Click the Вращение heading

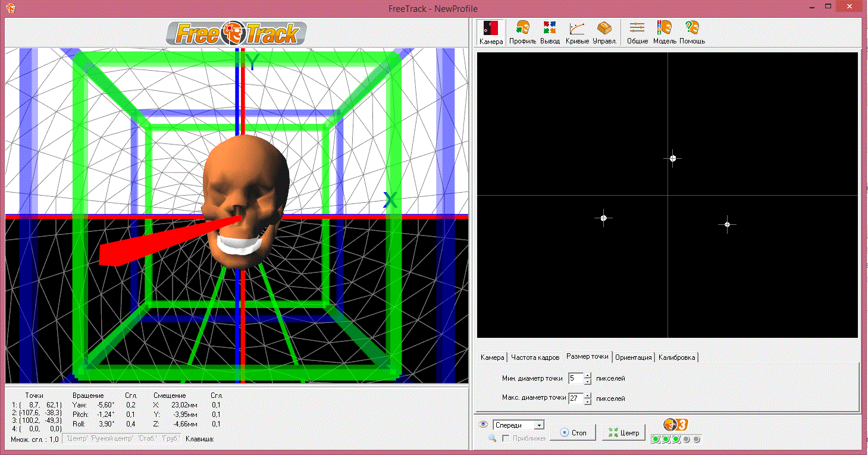[88, 395]
